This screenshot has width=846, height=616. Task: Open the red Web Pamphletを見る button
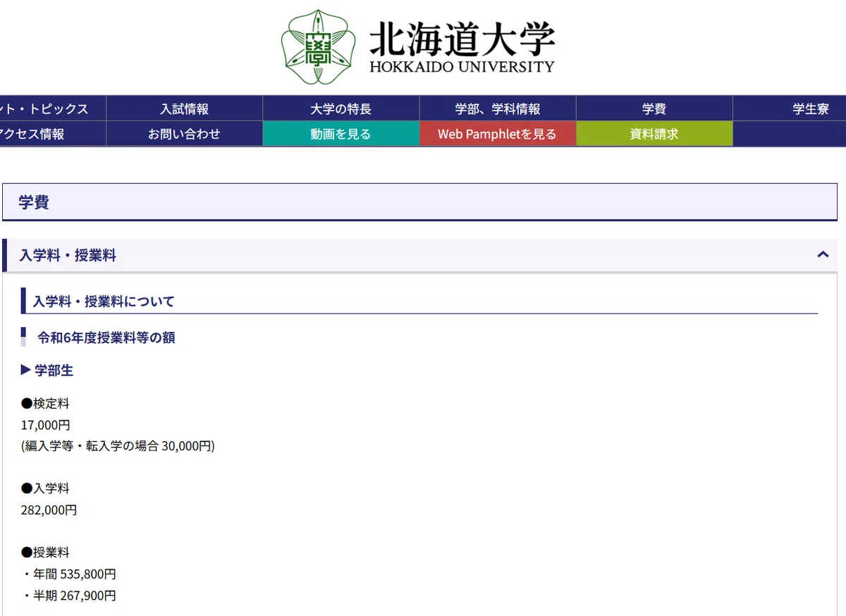point(498,133)
